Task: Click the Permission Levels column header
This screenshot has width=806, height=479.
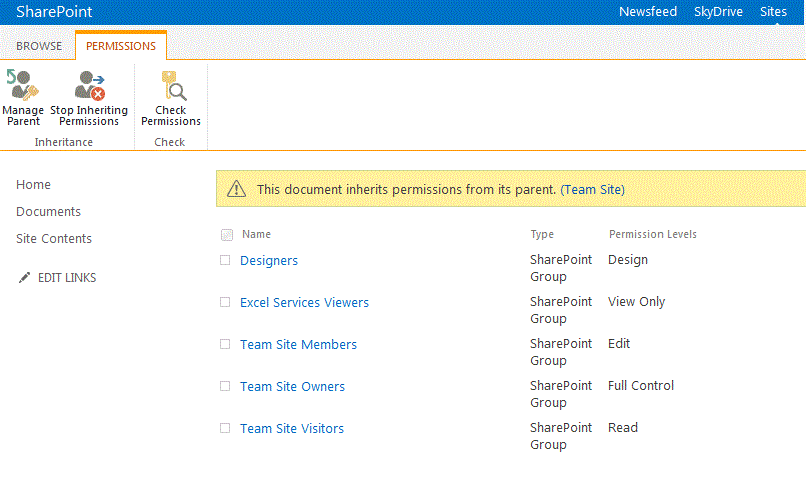Action: click(x=653, y=234)
